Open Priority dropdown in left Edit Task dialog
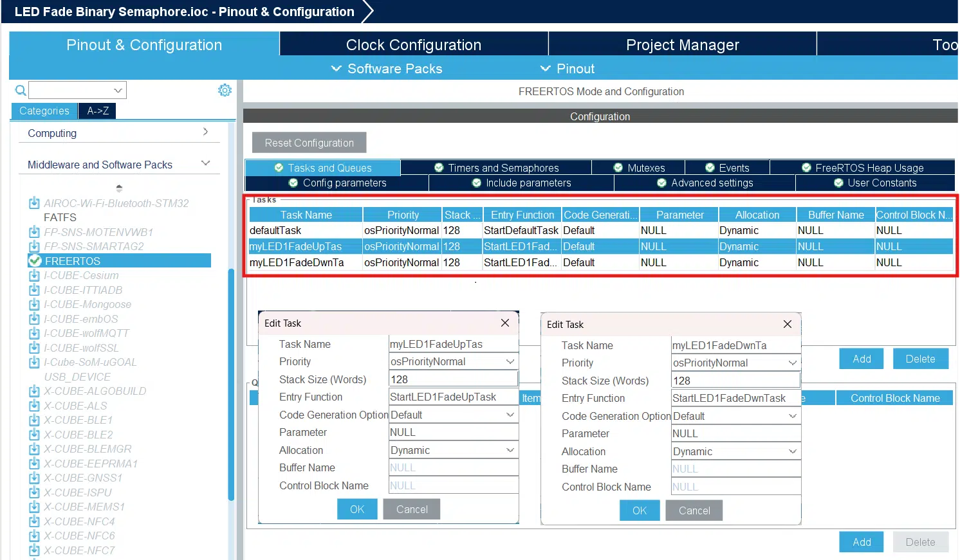 point(454,361)
